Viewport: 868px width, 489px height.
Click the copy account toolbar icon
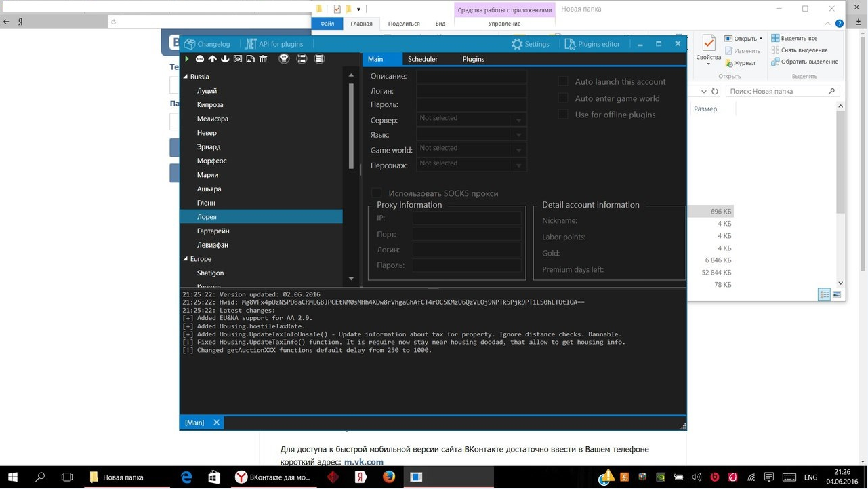(251, 59)
